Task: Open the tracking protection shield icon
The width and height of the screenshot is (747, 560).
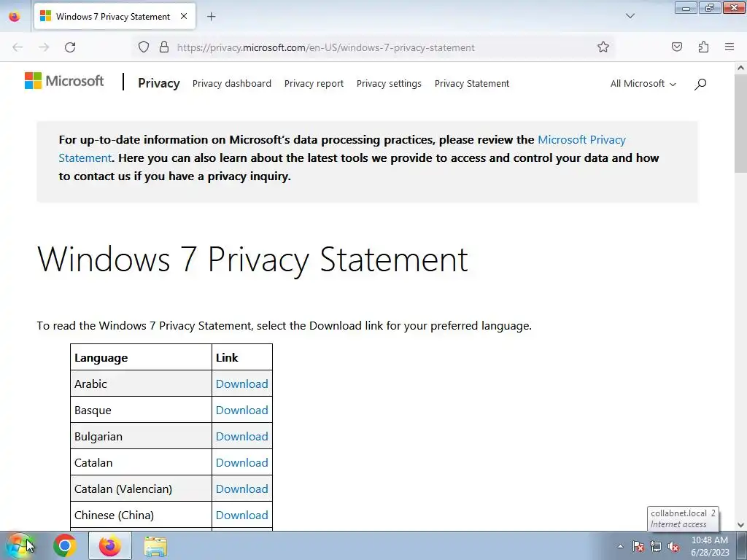Action: (144, 47)
